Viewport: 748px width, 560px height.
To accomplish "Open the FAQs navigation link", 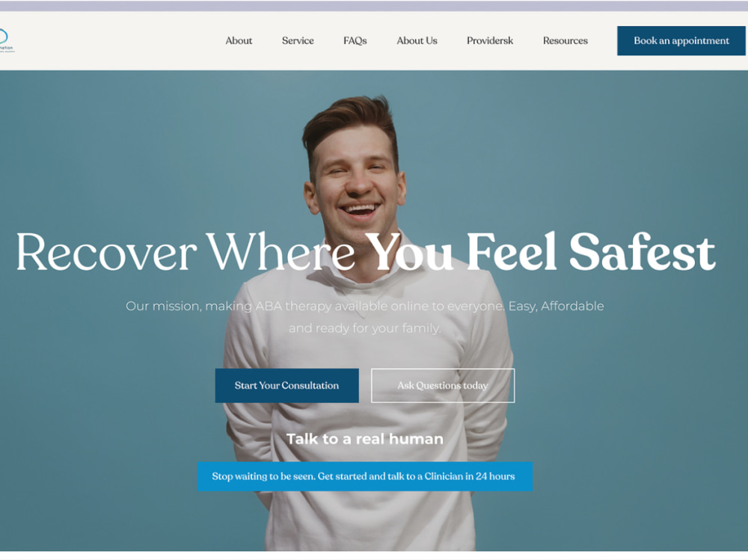I will coord(355,40).
